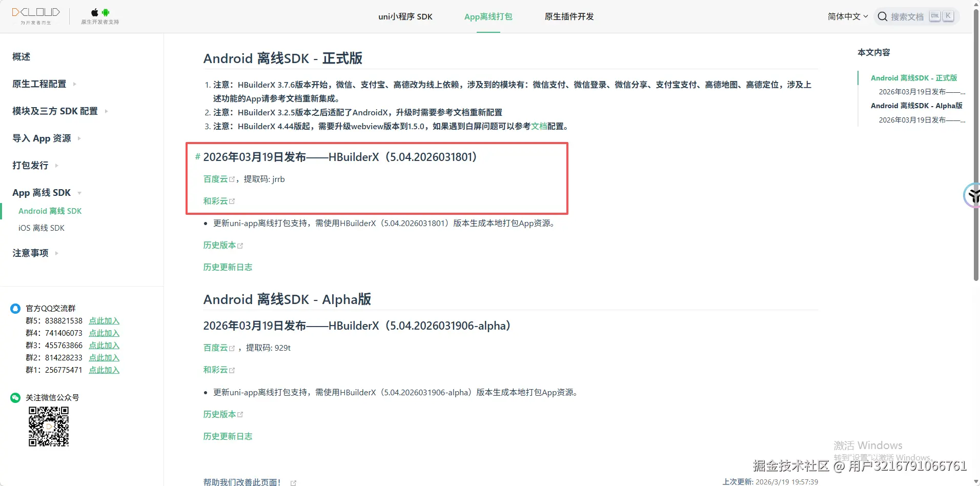Click the Android 离线SDK - Alpha版 main heading

(287, 299)
